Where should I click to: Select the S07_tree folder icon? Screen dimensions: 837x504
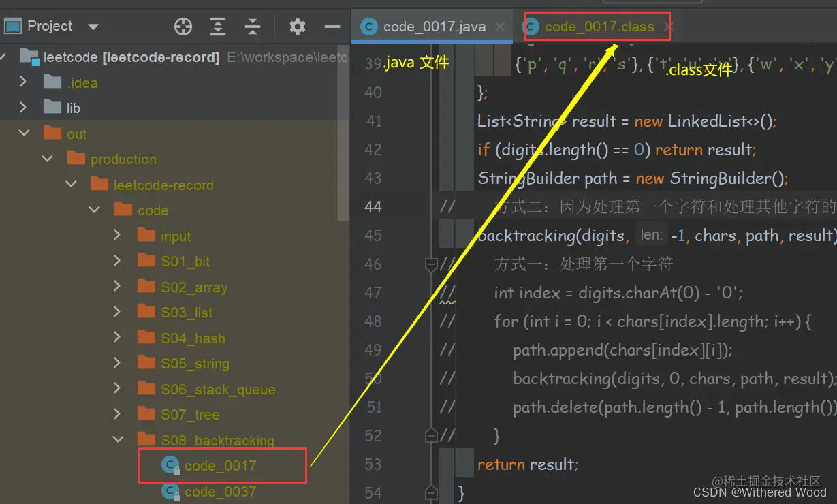click(x=146, y=414)
